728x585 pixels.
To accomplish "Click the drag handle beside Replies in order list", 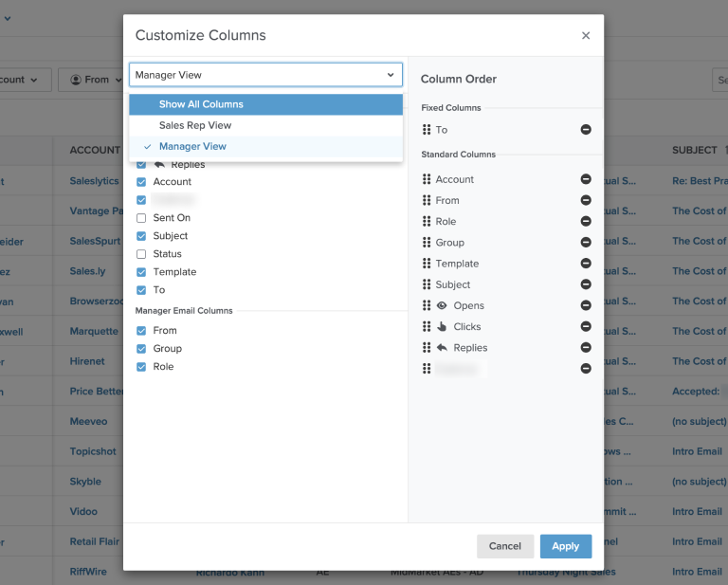I will [x=427, y=347].
